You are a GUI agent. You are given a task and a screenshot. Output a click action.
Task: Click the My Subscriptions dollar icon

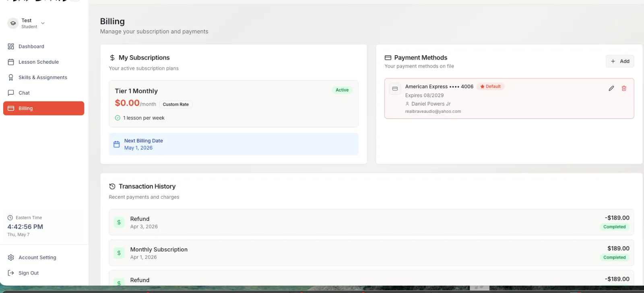(112, 58)
